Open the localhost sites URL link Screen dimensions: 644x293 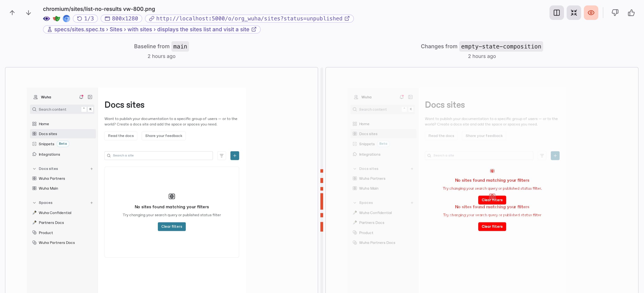(249, 19)
